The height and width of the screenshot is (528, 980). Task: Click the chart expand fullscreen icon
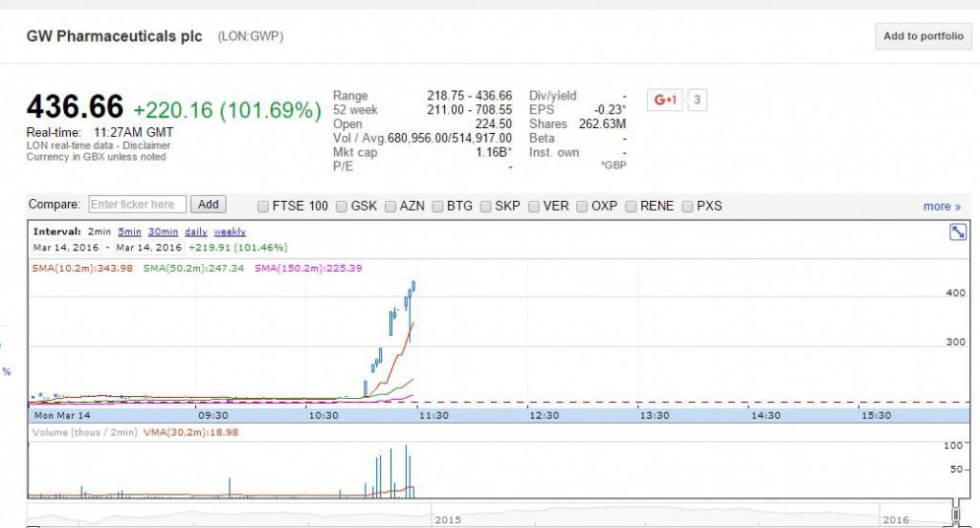[955, 232]
